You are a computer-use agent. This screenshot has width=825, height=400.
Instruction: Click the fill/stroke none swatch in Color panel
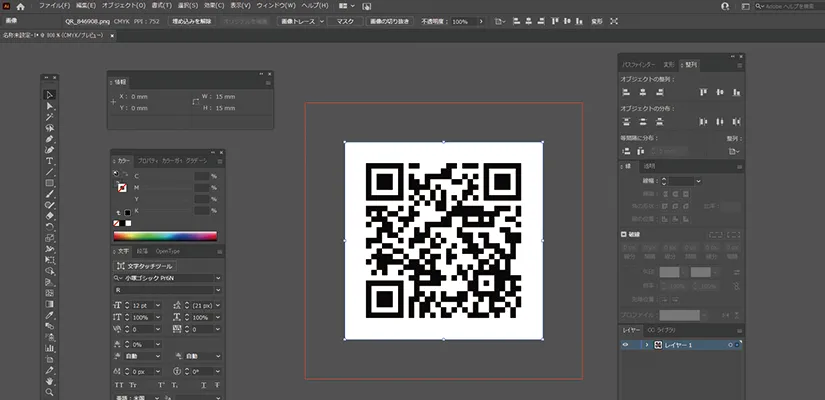[116, 223]
